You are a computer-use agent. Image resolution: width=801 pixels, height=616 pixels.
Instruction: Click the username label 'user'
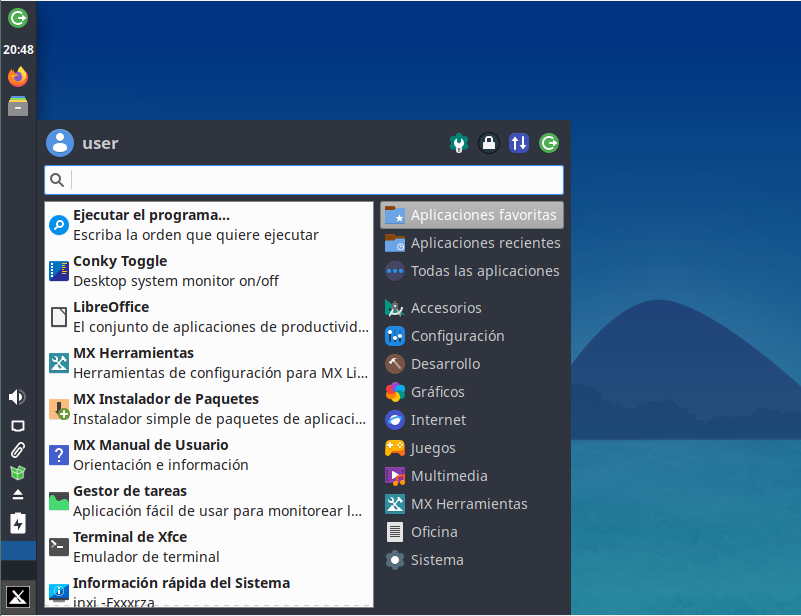(x=100, y=144)
